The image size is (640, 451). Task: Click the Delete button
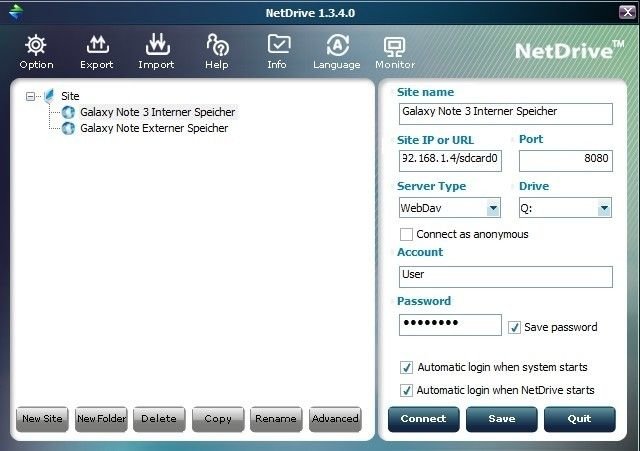[x=159, y=419]
